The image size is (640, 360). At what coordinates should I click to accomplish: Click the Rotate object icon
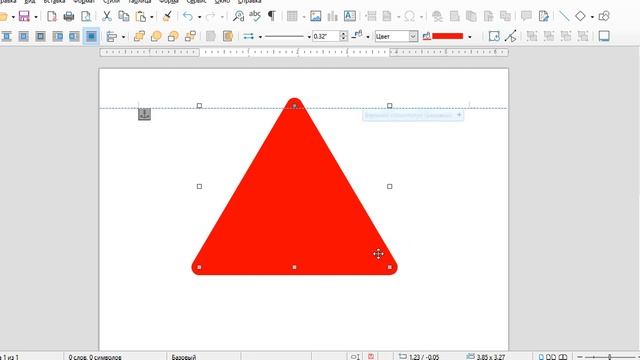click(494, 36)
